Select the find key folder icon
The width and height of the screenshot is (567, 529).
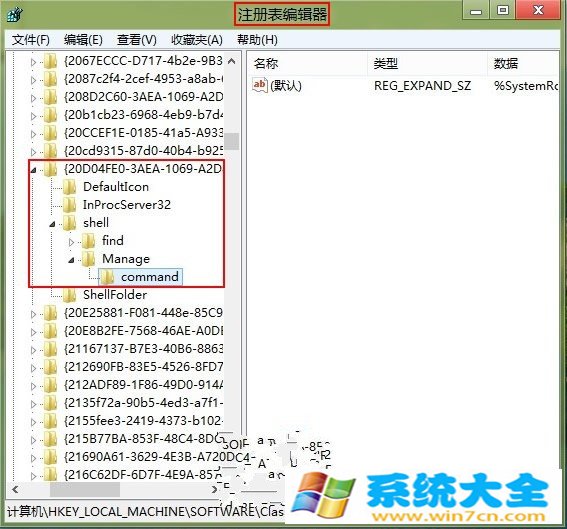click(88, 241)
